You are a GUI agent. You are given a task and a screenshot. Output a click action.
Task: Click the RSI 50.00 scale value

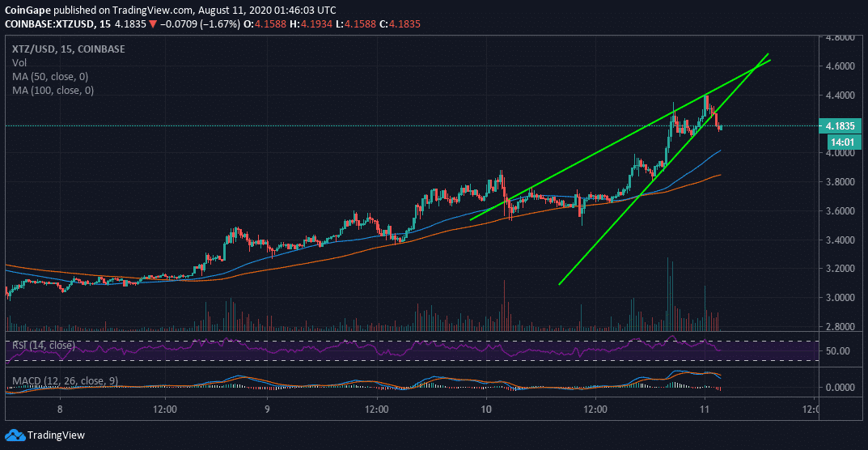(836, 351)
